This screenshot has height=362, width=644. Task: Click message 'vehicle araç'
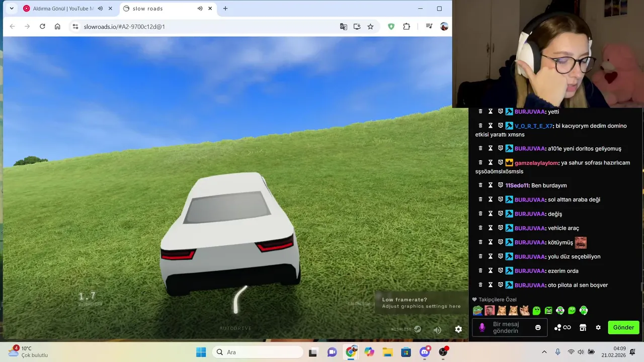coord(563,228)
